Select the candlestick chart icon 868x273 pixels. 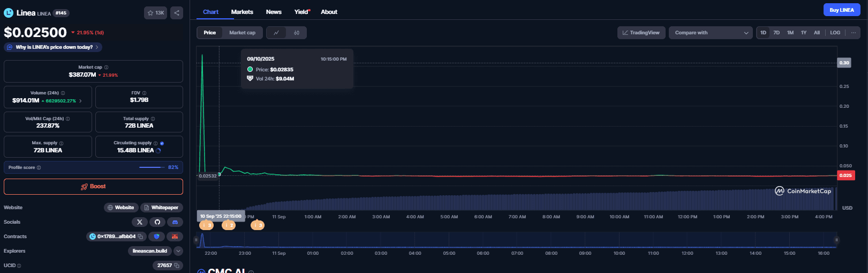pyautogui.click(x=297, y=33)
